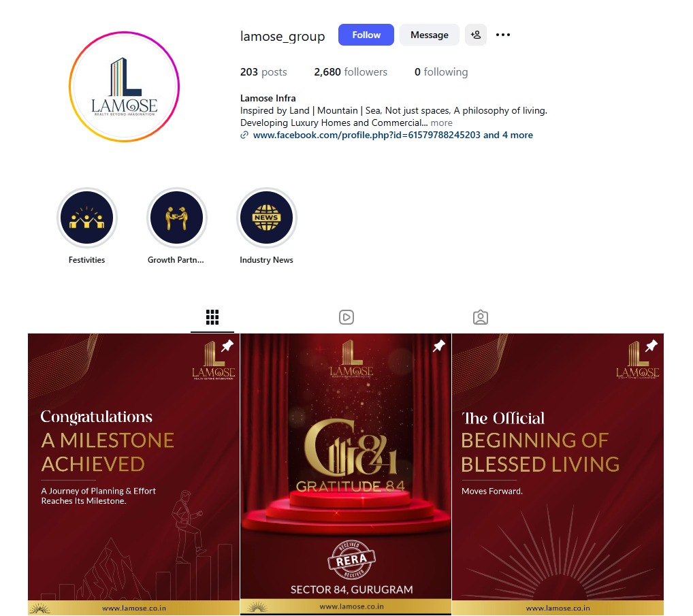
Task: Follow the lamose_group account
Action: 366,35
